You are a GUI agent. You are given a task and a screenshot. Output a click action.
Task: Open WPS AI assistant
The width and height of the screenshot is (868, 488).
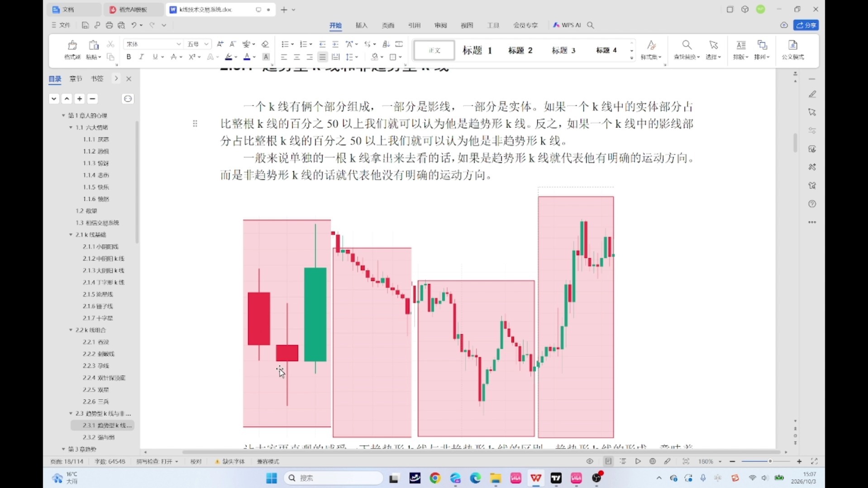567,25
